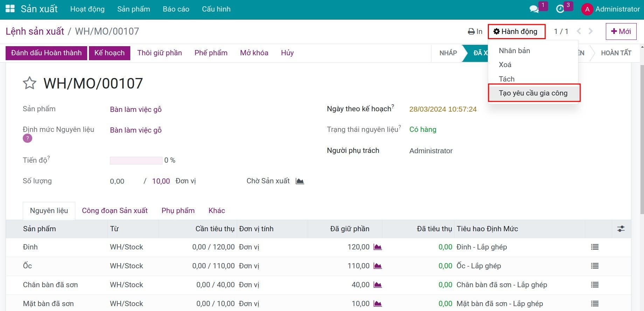Create a new record with Mới button
Viewport: 644px width, 311px height.
click(x=621, y=31)
